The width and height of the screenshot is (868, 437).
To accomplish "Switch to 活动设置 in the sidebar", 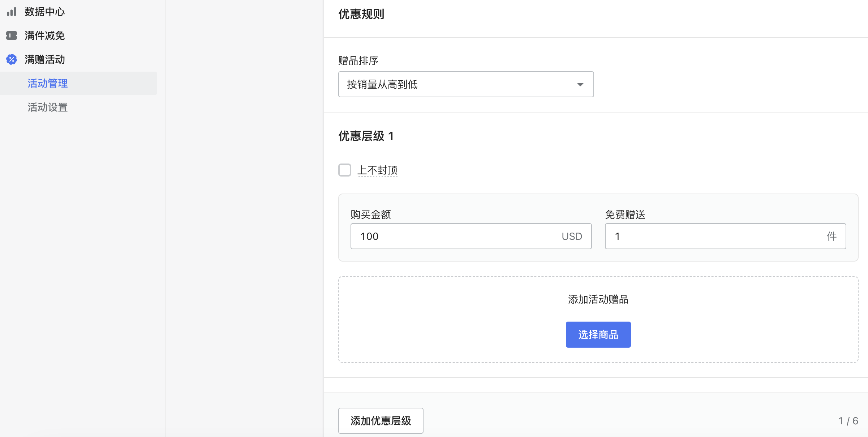I will (47, 107).
